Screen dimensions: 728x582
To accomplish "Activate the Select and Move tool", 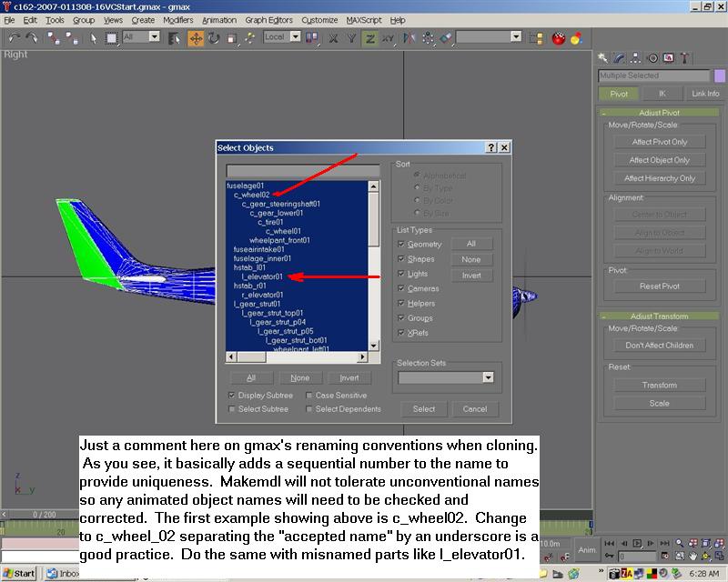I will [x=196, y=38].
